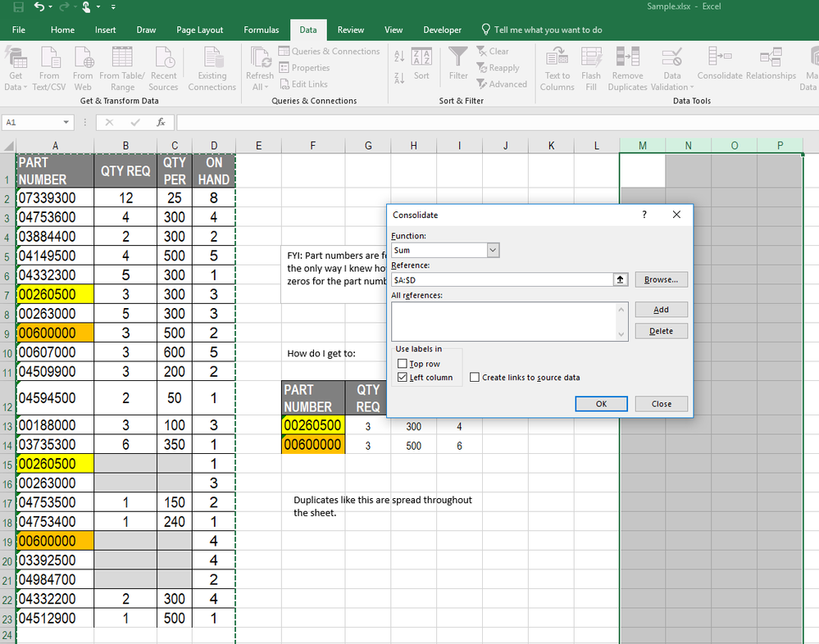Click yellow cell 00260500 in row 15
The image size is (819, 644).
point(55,464)
